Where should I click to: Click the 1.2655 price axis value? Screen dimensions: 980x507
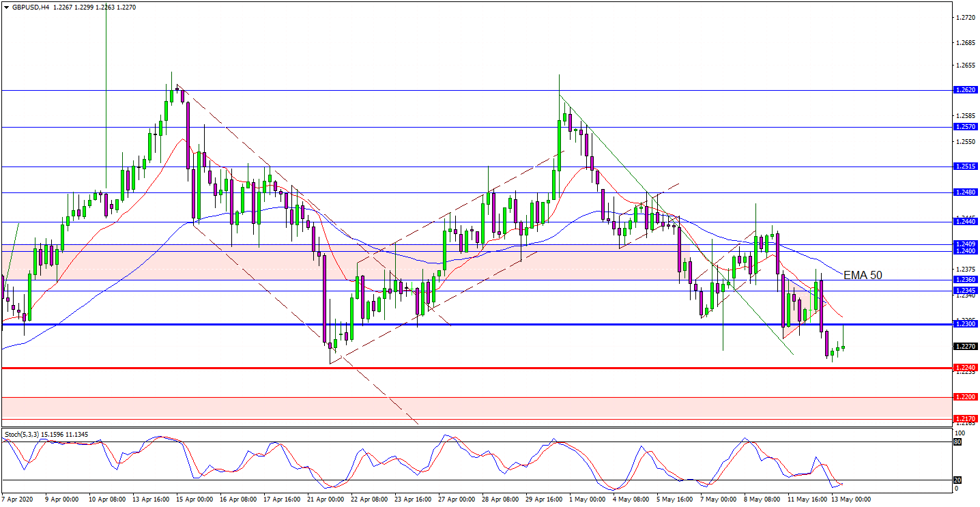965,66
